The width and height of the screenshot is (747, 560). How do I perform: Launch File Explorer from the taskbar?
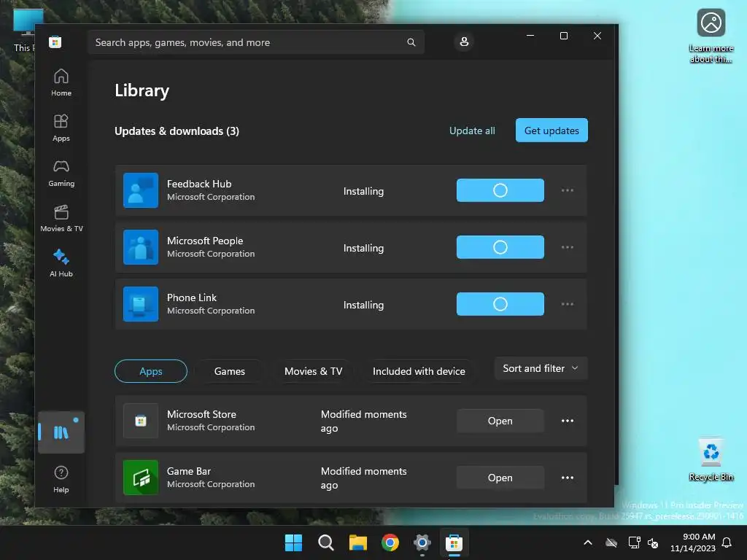(x=357, y=542)
